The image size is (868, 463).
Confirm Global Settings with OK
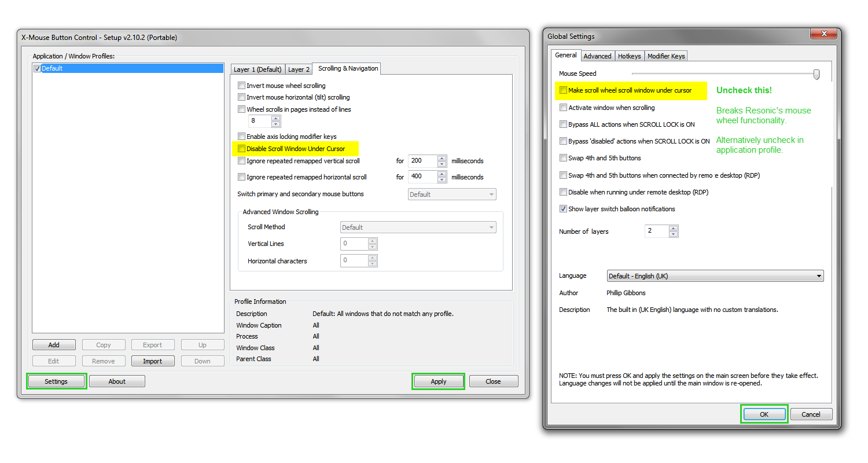(x=764, y=414)
